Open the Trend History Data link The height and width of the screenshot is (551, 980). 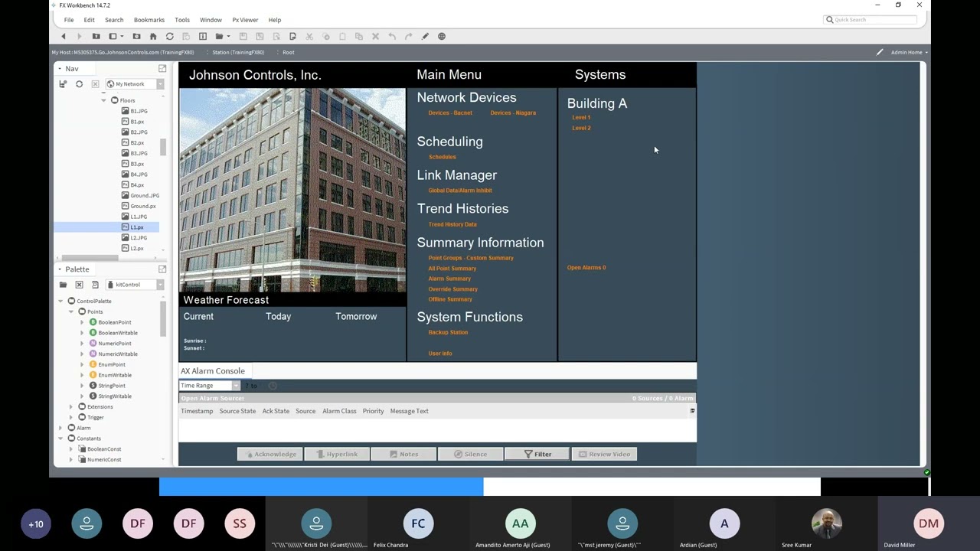coord(452,224)
